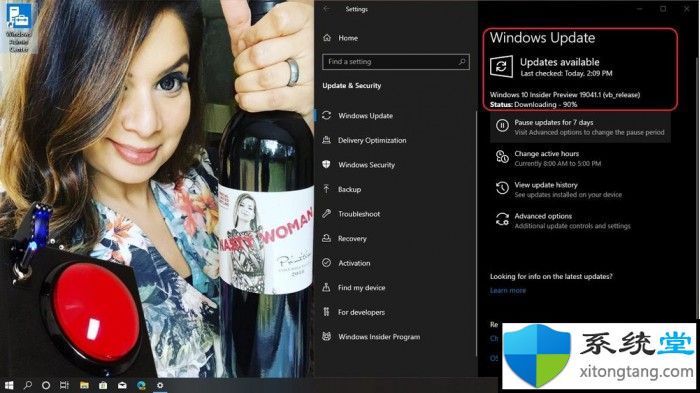Open File Explorer from taskbar

(84, 385)
